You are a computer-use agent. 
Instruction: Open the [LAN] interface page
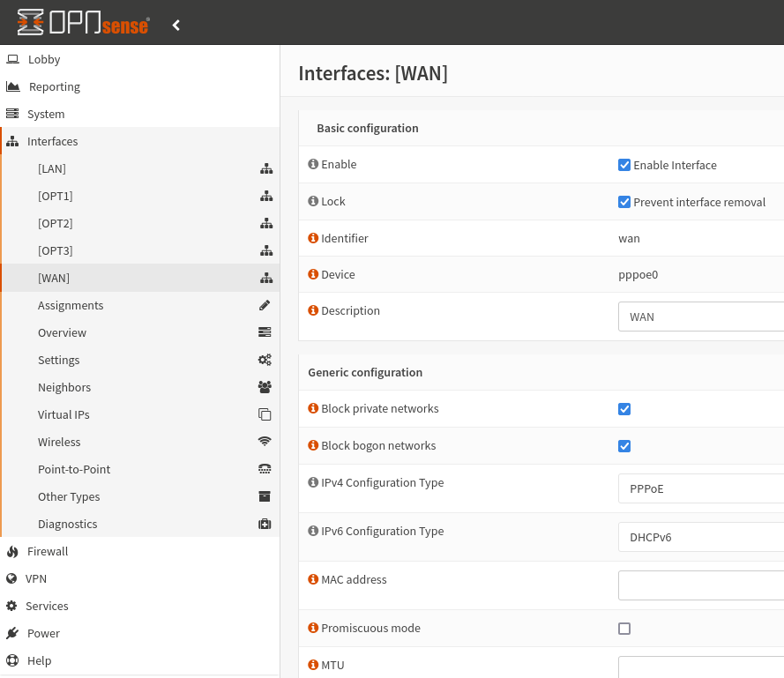(52, 168)
